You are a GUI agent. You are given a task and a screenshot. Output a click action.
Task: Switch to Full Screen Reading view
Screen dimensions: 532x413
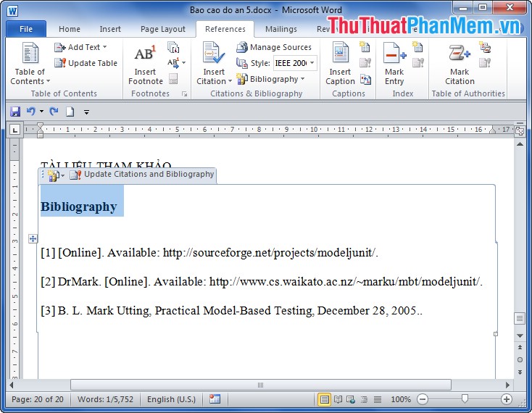(338, 399)
